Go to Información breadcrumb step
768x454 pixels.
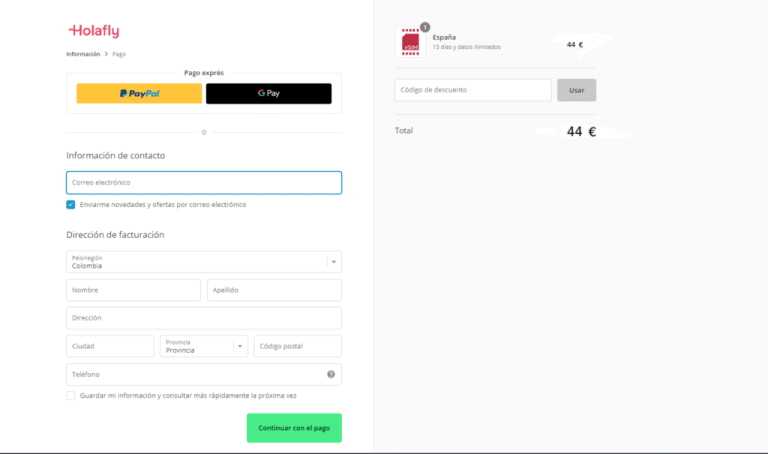click(x=83, y=54)
